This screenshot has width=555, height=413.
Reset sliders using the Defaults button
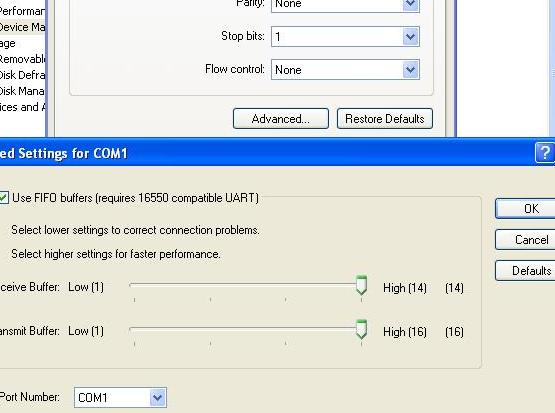pyautogui.click(x=525, y=271)
